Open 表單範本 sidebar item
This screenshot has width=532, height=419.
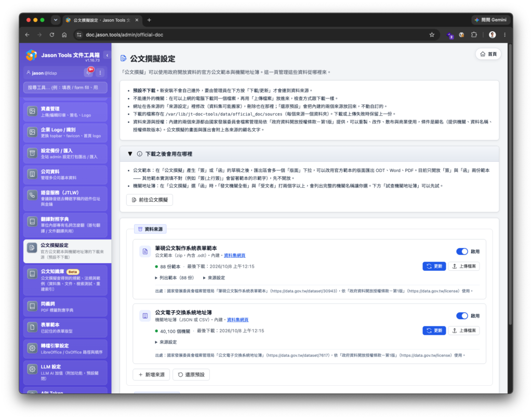click(x=65, y=328)
